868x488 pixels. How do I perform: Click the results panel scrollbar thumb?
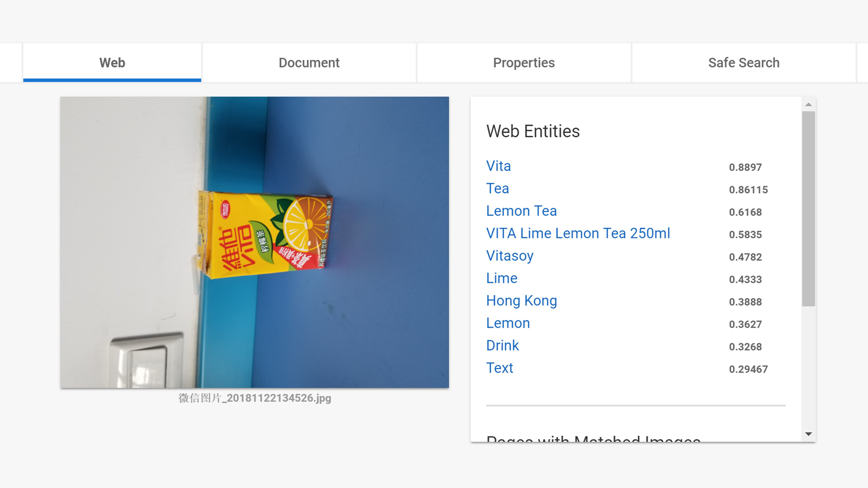(x=808, y=209)
